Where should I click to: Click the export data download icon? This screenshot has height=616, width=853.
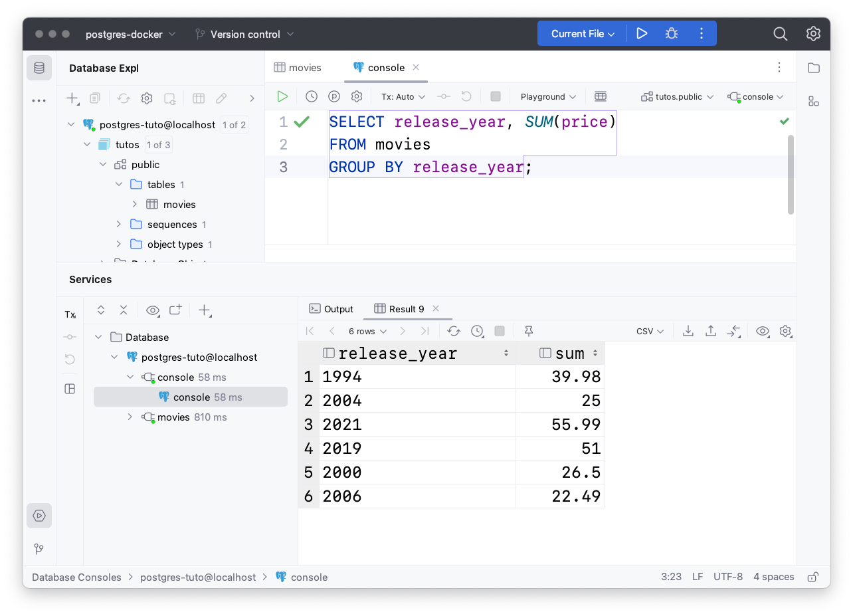point(688,331)
